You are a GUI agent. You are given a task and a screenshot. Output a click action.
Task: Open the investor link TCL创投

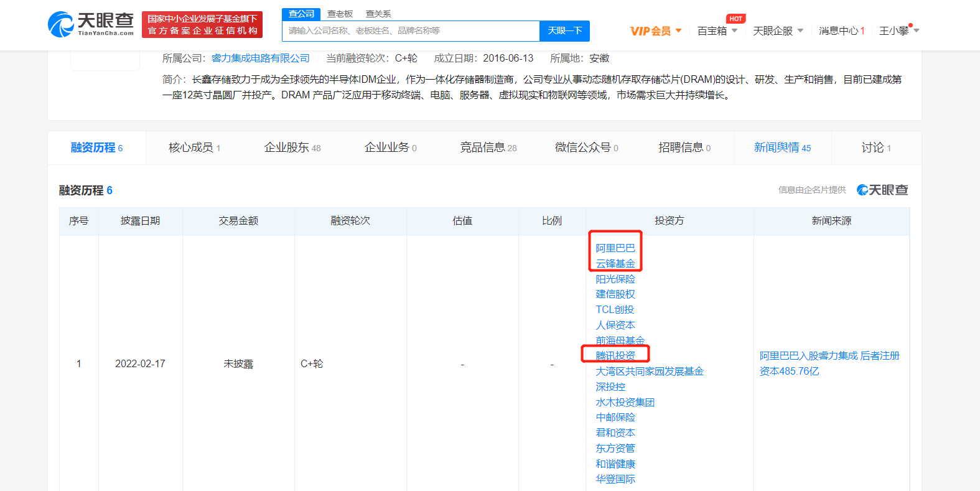point(615,309)
